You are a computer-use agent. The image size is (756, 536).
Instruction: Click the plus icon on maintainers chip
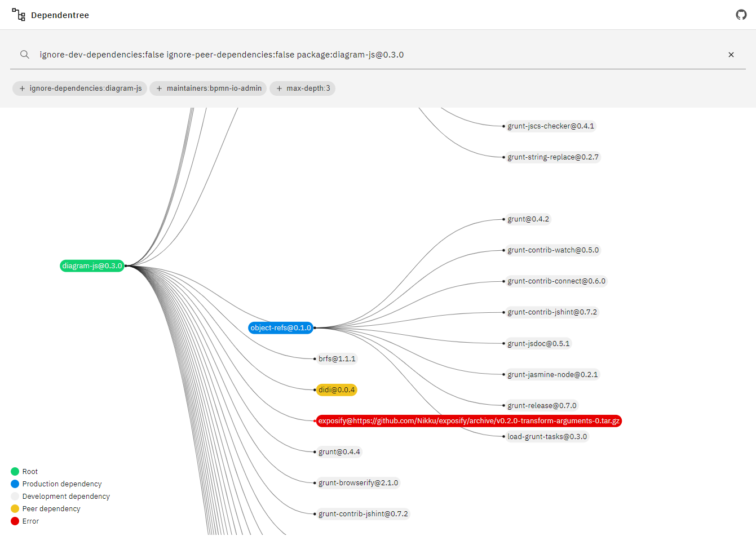159,88
